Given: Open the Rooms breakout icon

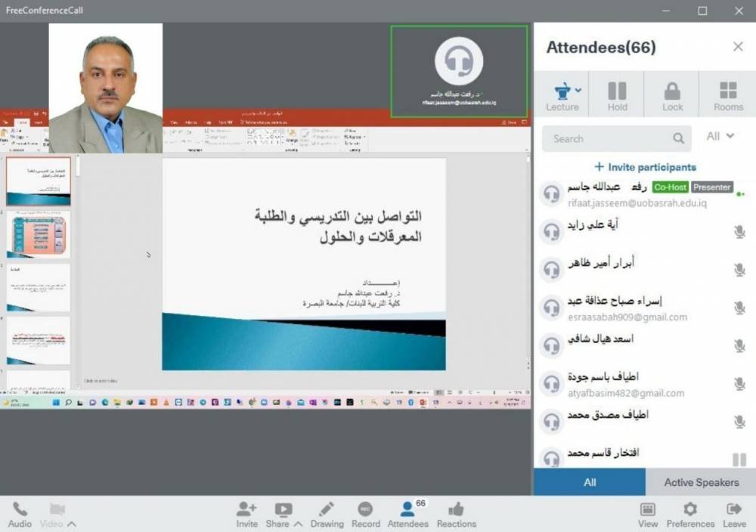Looking at the screenshot, I should (728, 95).
